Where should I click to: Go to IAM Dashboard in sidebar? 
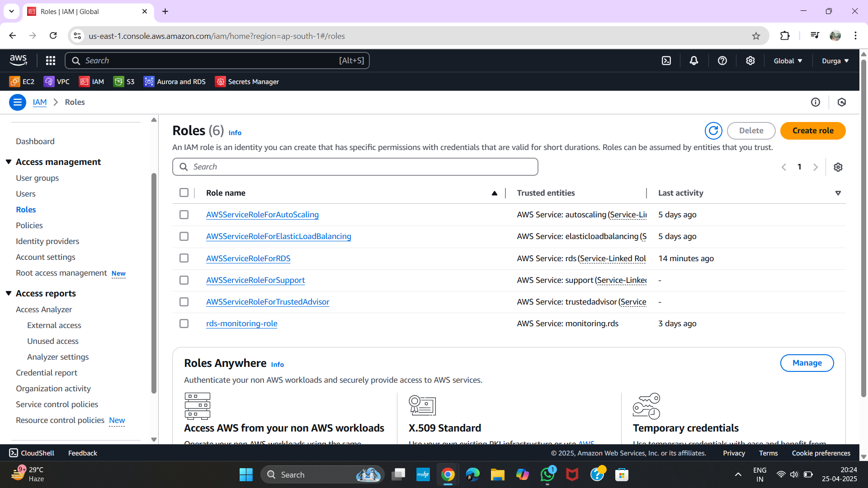(35, 141)
